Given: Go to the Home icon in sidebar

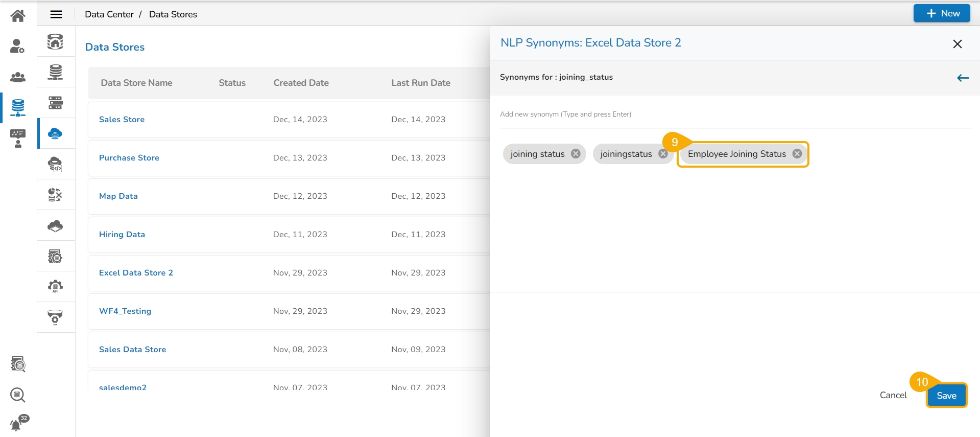Looking at the screenshot, I should coord(18,16).
